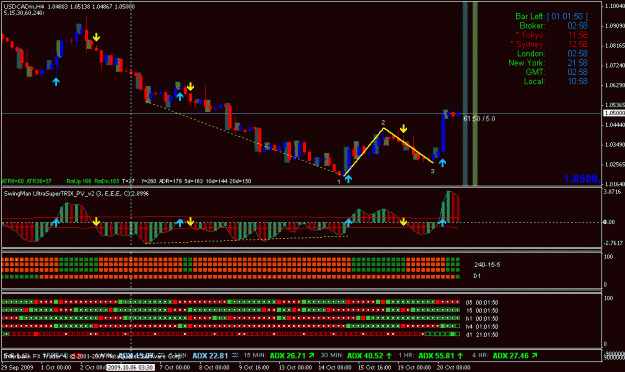Click the 4 HR ADX 27.46 value
This screenshot has width=625, height=372.
(511, 356)
